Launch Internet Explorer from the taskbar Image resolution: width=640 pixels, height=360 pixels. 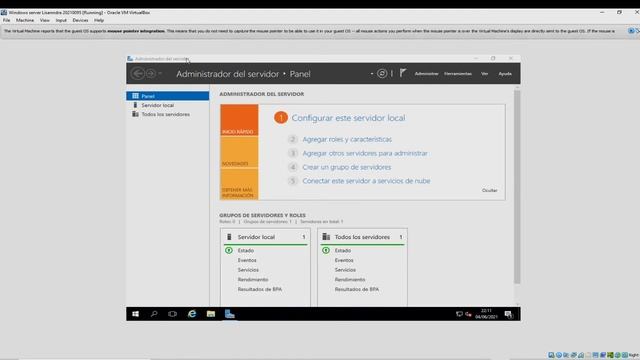(192, 314)
